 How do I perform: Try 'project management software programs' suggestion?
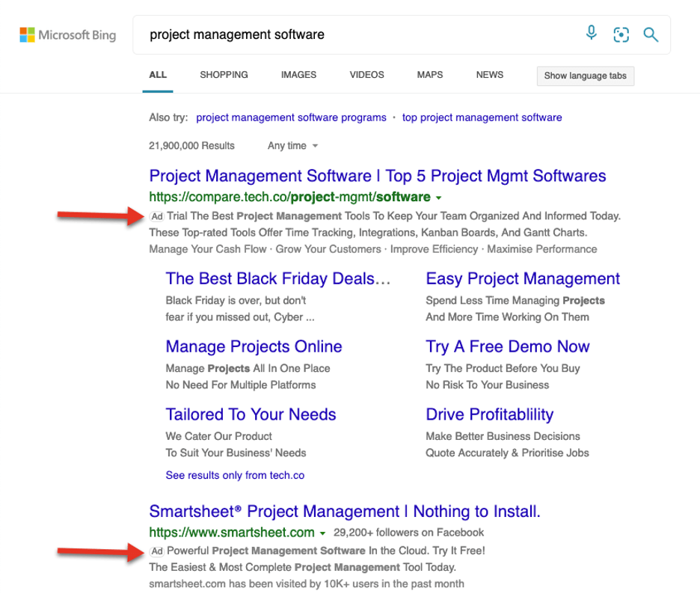[x=291, y=117]
